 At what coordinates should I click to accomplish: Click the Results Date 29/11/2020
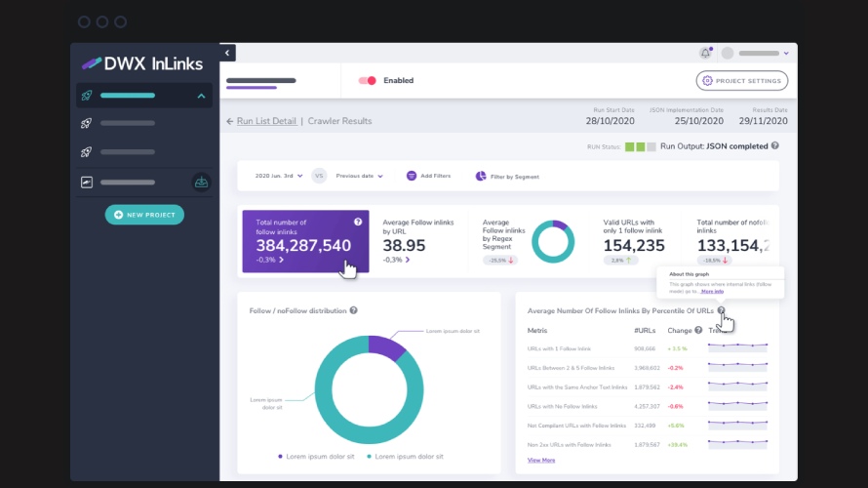click(763, 121)
